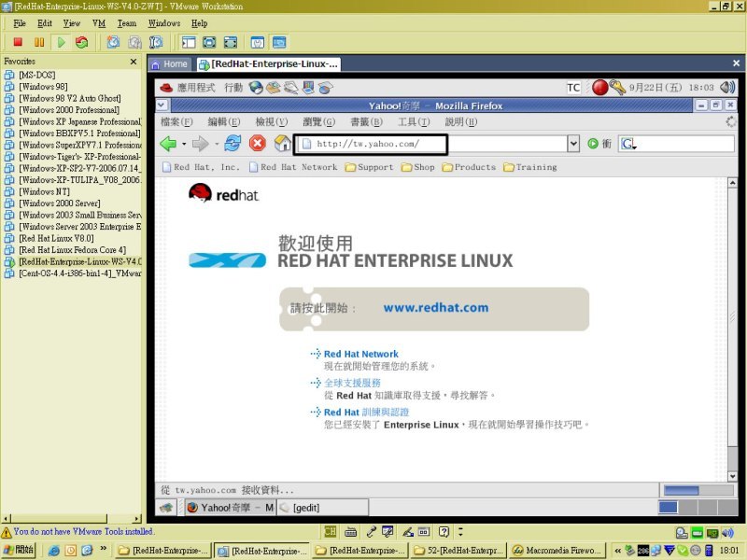Select [Windows NT] in Favorites list
The image size is (747, 560).
[44, 191]
